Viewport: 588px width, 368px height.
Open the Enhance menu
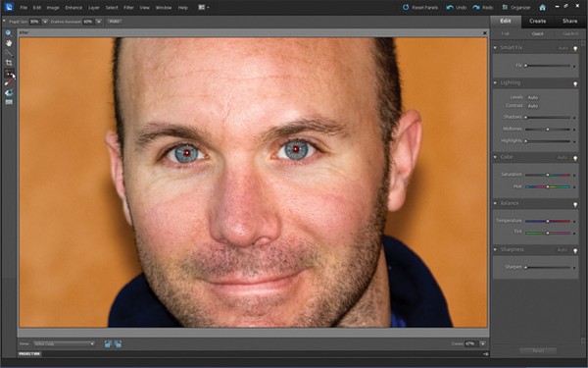tap(73, 8)
